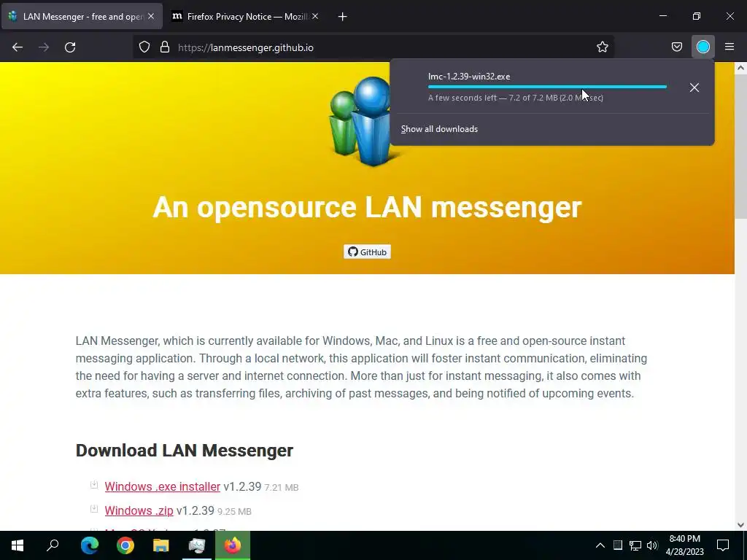View site security via padlock icon

pos(165,47)
